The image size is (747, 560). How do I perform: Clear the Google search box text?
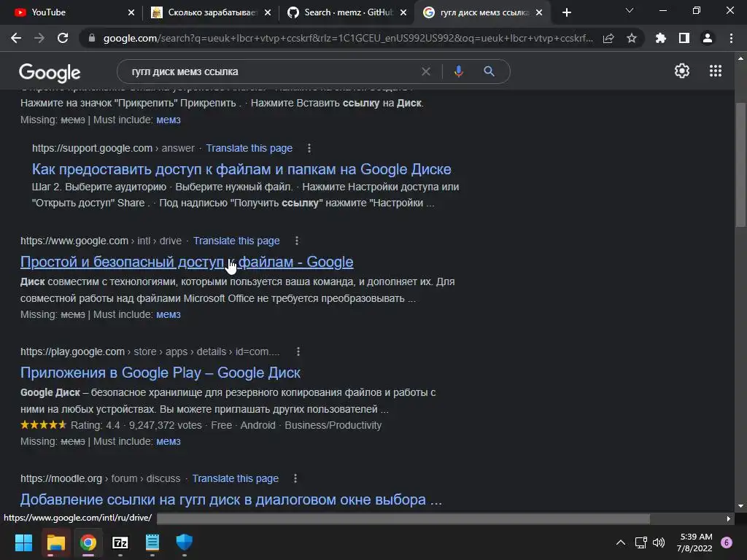click(426, 71)
